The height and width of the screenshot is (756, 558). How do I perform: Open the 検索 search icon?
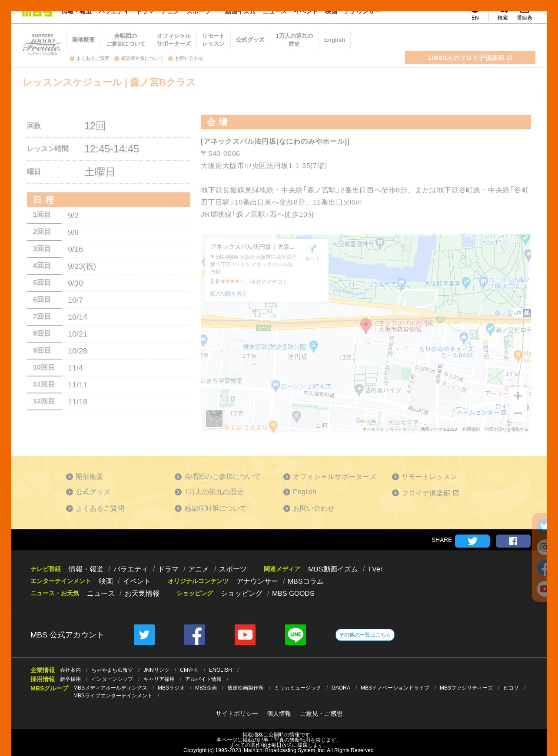click(503, 14)
